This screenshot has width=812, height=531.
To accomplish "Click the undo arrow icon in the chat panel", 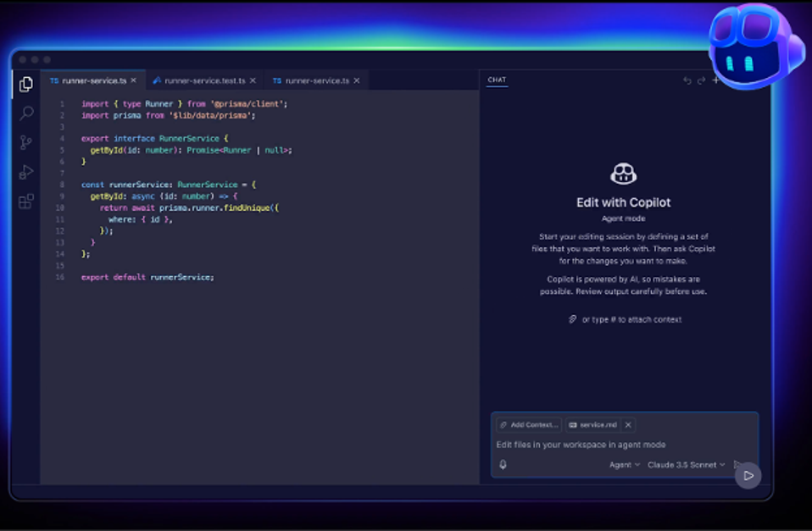I will (x=687, y=80).
